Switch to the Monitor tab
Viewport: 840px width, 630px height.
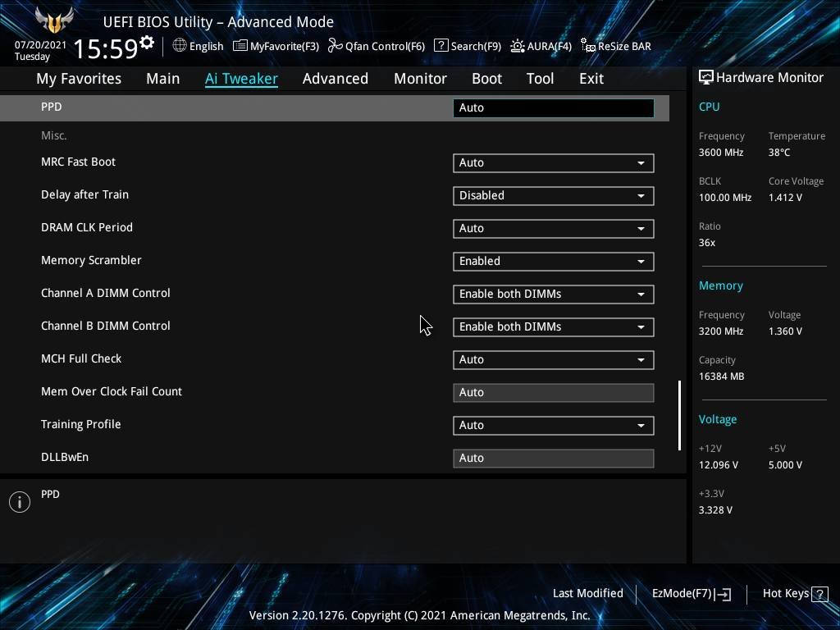point(420,79)
